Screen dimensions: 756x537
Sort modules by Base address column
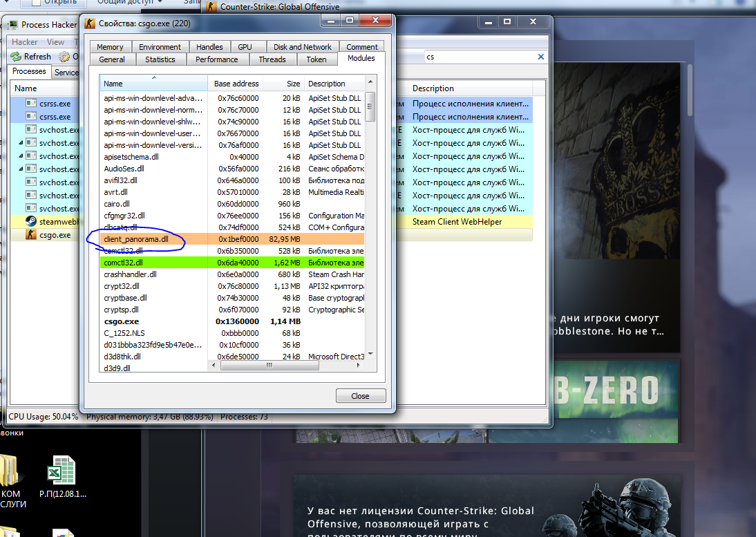click(x=236, y=84)
